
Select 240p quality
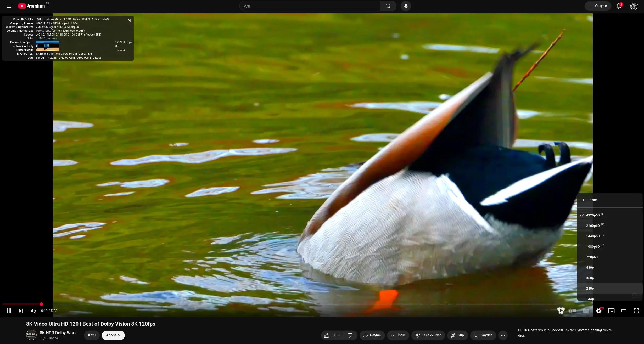610,288
